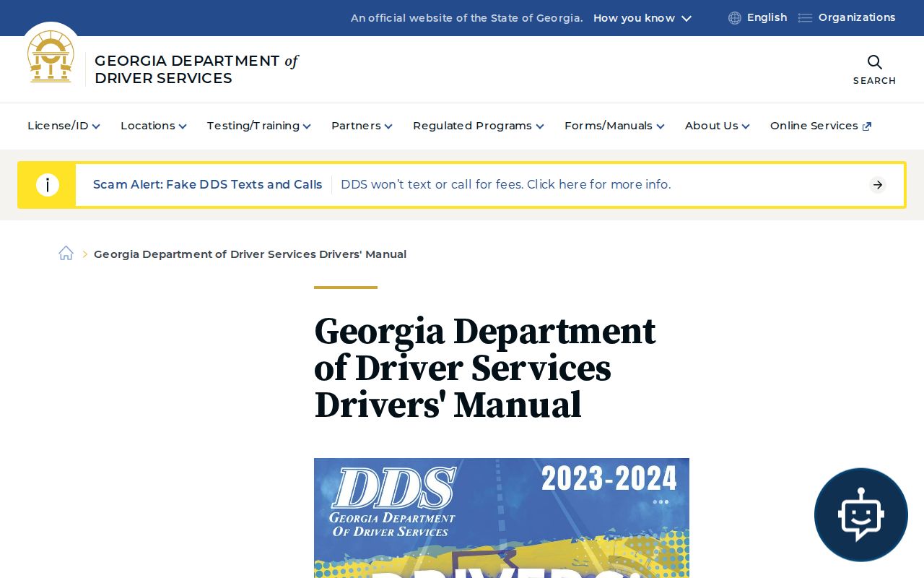Click the Scam Alert: Fake DDS Texts link
924x578 pixels.
click(208, 185)
